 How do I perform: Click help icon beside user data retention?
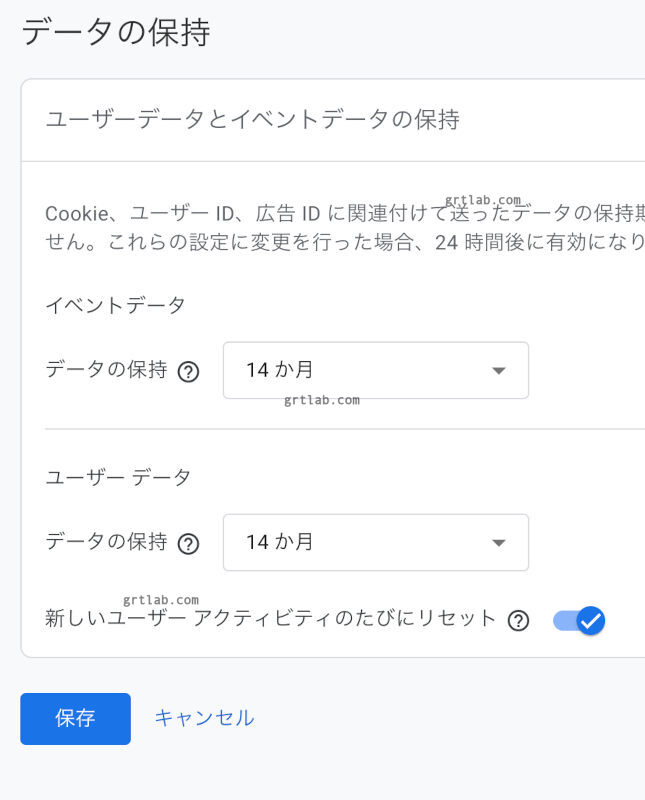pyautogui.click(x=188, y=543)
